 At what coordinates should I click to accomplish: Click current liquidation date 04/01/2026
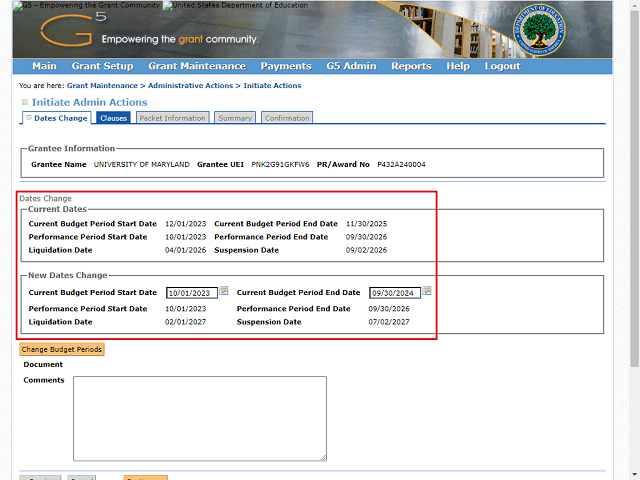point(186,250)
